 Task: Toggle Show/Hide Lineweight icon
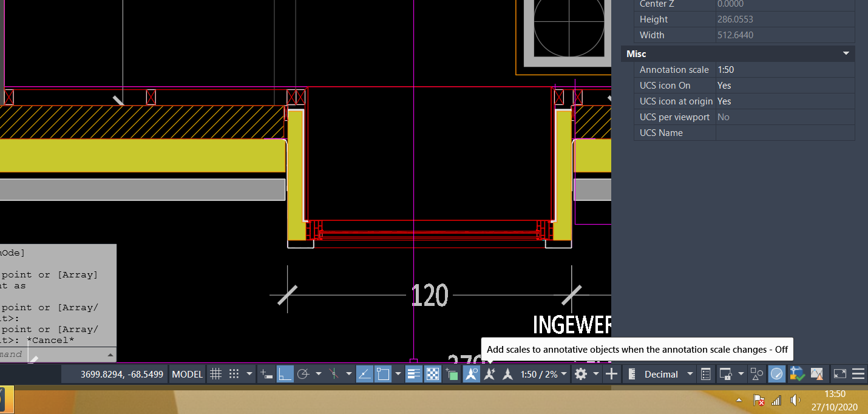coord(413,374)
